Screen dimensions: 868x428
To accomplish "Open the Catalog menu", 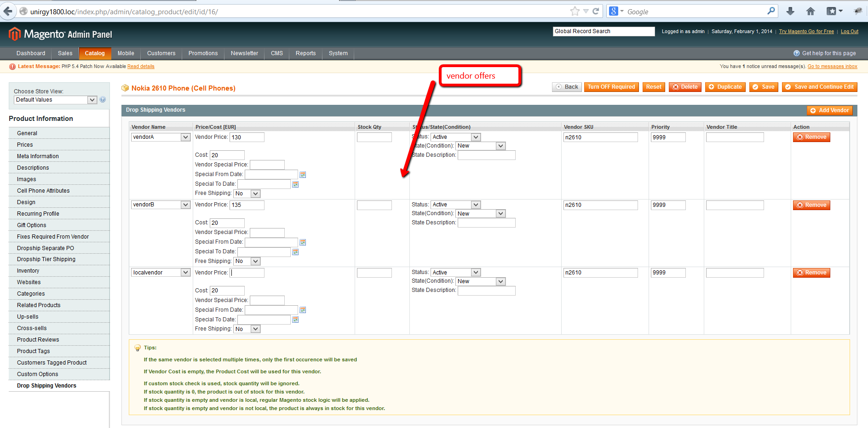I will coord(95,53).
